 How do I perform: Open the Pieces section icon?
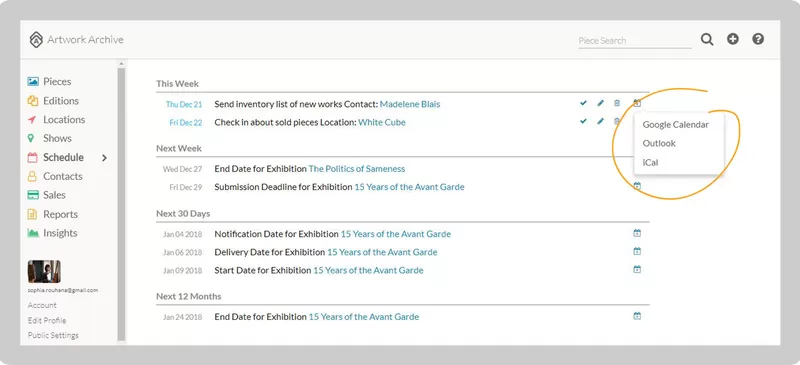click(x=33, y=81)
